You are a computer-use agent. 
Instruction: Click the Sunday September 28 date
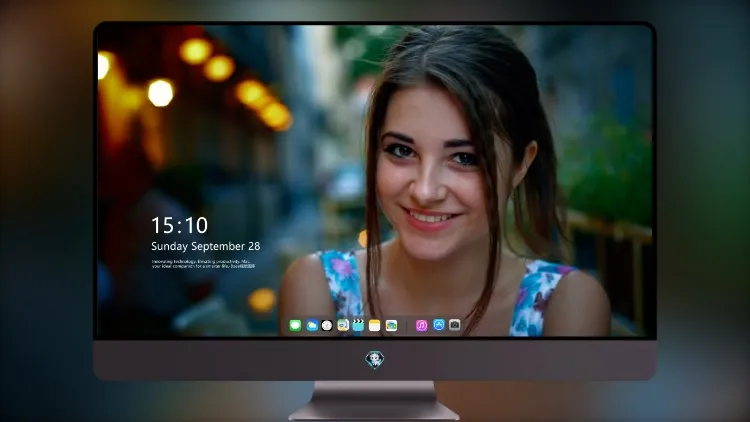[x=206, y=246]
